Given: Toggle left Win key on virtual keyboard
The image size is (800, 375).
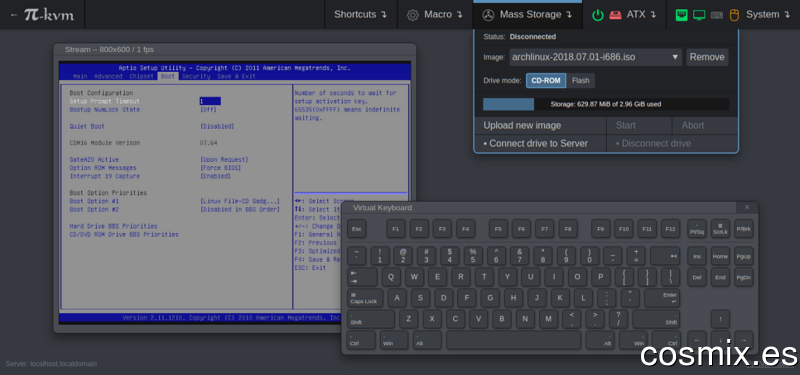Looking at the screenshot, I should tap(394, 340).
